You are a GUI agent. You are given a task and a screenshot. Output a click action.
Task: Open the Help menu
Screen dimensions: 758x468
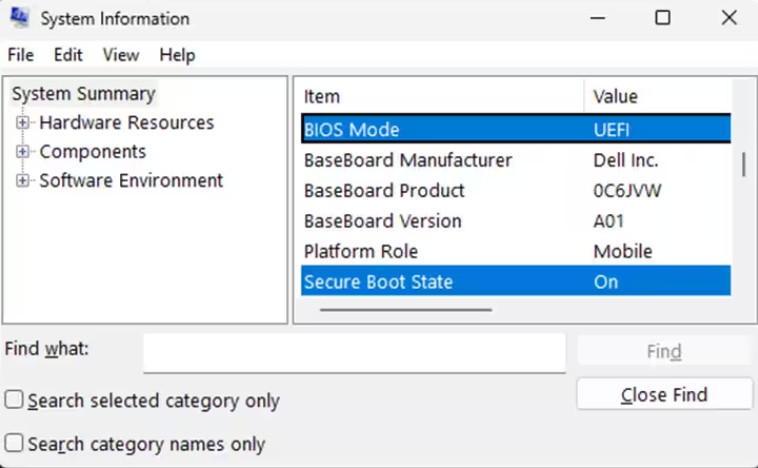coord(177,55)
